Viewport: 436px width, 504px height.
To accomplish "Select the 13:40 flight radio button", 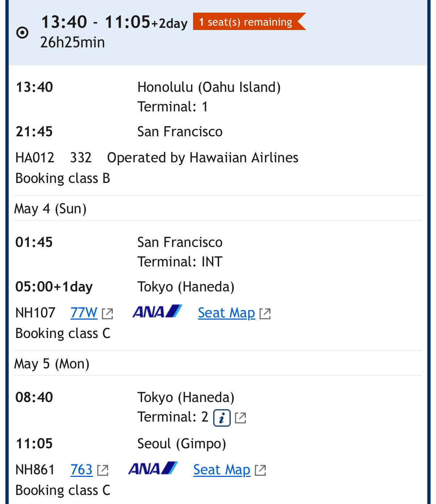I will coord(22,33).
